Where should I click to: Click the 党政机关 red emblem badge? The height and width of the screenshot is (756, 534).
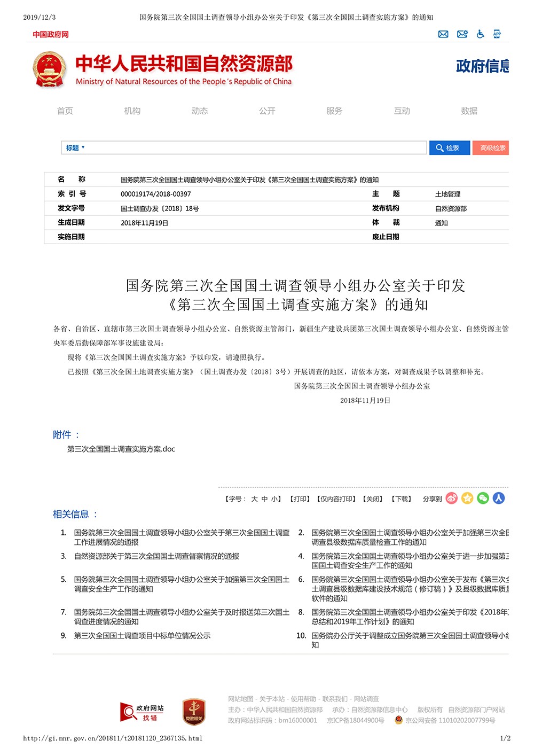(194, 712)
